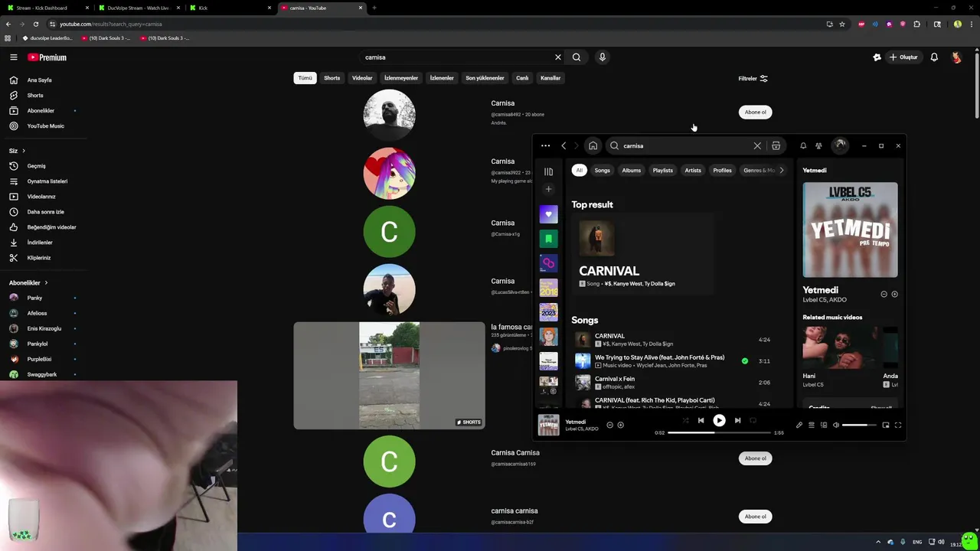Open YouTube notifications bell
Image resolution: width=980 pixels, height=551 pixels.
point(934,57)
